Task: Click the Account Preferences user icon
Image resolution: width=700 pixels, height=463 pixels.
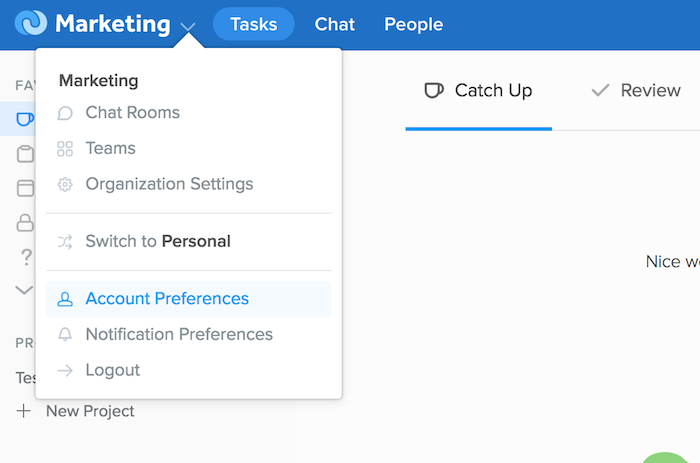Action: pyautogui.click(x=65, y=299)
